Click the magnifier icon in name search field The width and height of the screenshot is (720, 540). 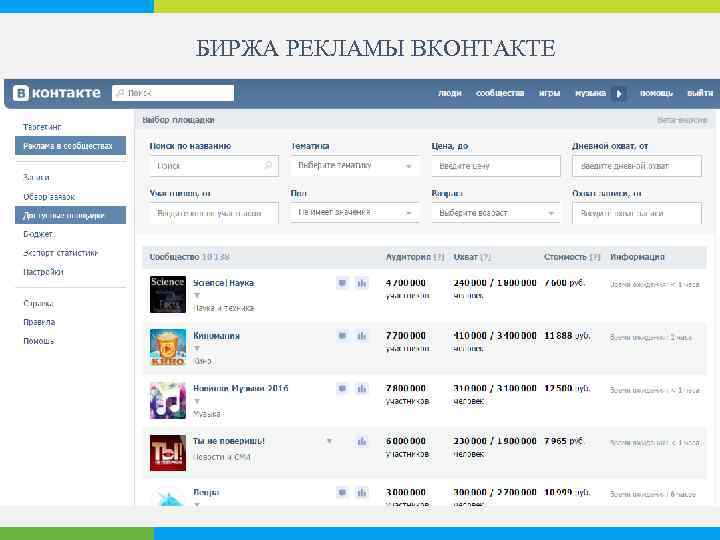(x=268, y=166)
